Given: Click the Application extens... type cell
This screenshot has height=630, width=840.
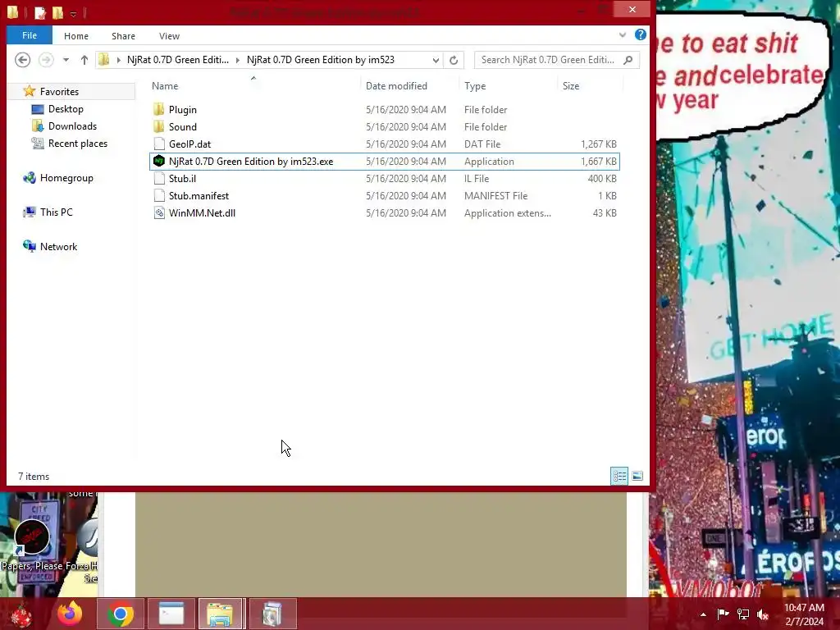Looking at the screenshot, I should pos(507,212).
